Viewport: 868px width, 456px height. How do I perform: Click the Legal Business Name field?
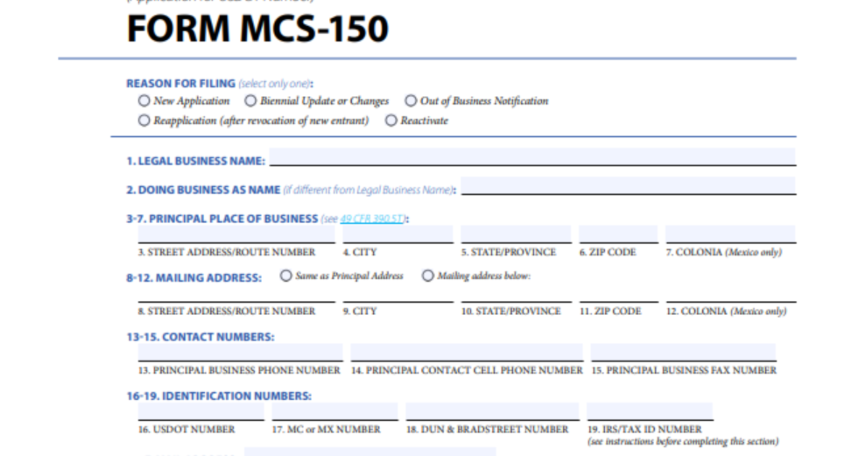tap(532, 158)
